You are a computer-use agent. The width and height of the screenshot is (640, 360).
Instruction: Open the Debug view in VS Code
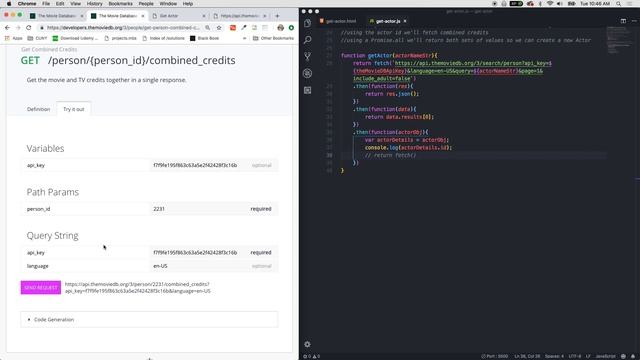307,73
